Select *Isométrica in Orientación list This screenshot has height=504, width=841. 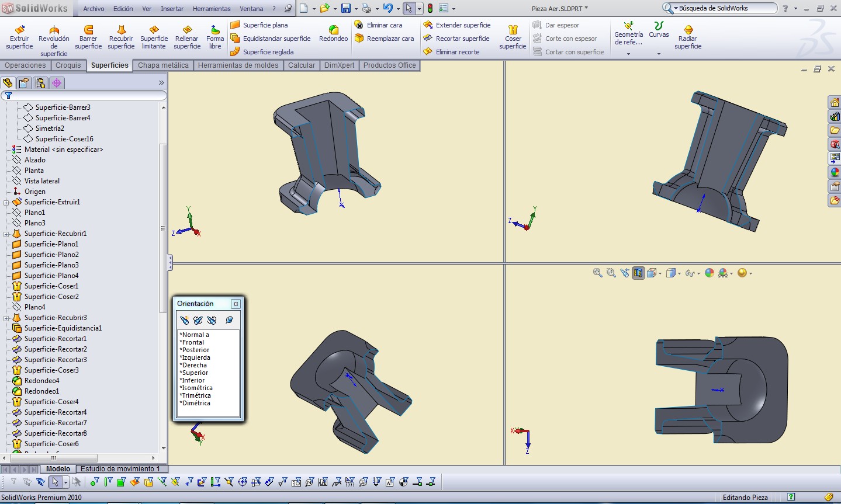click(x=196, y=388)
